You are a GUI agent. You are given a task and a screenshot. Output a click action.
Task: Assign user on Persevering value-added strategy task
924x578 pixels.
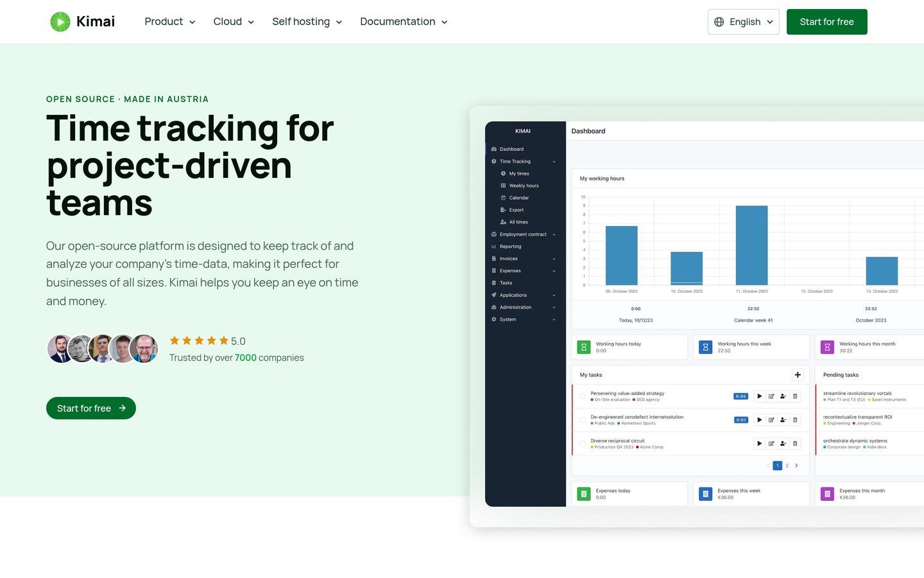(783, 396)
